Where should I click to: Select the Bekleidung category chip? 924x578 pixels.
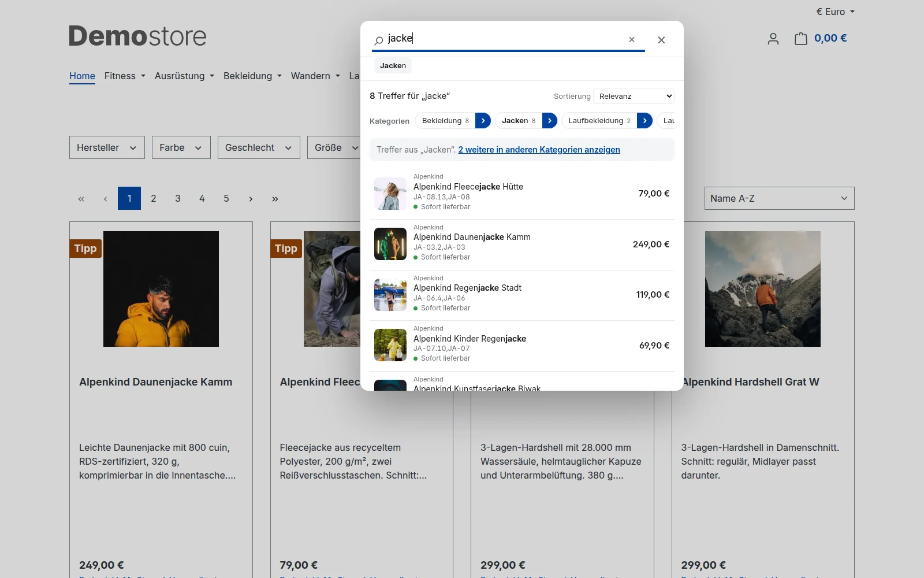(445, 120)
